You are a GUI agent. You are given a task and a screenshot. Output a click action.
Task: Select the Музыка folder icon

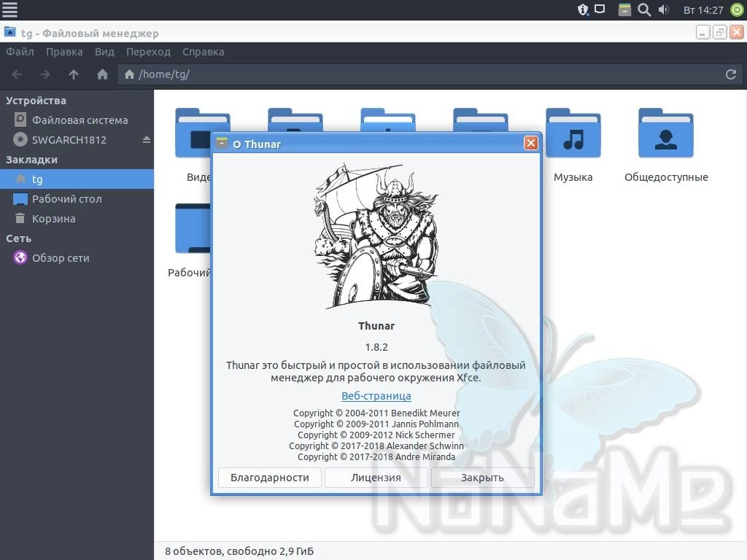tap(573, 133)
